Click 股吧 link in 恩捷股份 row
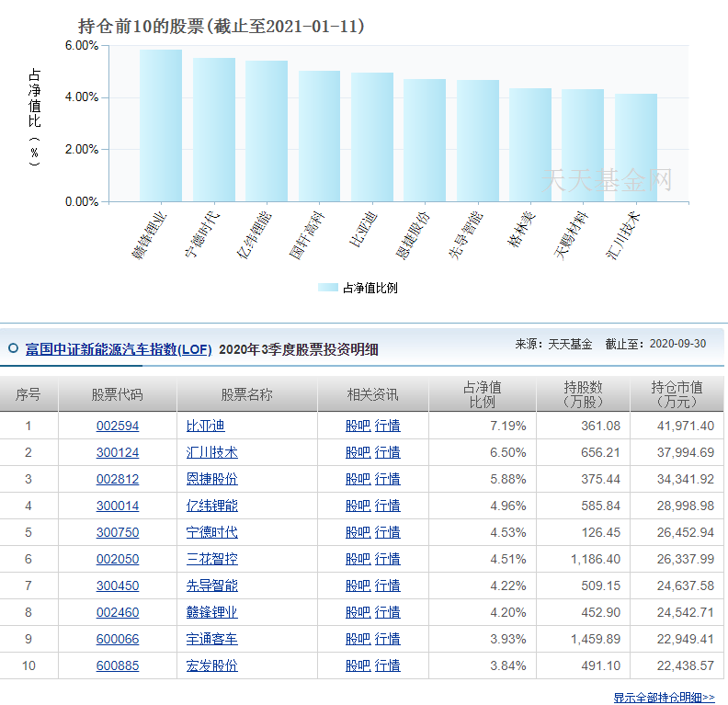 (x=358, y=479)
